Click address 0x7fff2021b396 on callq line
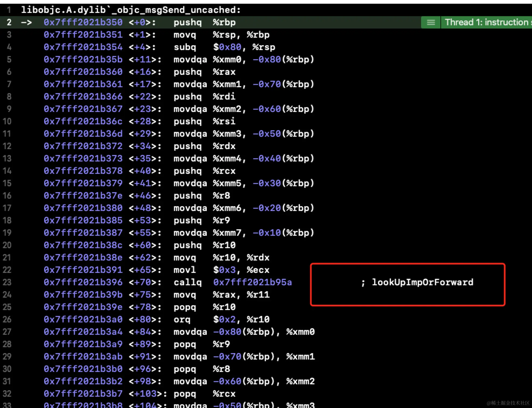 (x=83, y=282)
